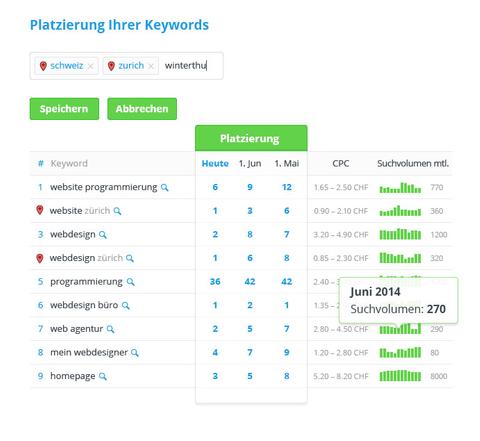Click magnifier icon next to web agentur
This screenshot has width=480, height=441.
(110, 329)
